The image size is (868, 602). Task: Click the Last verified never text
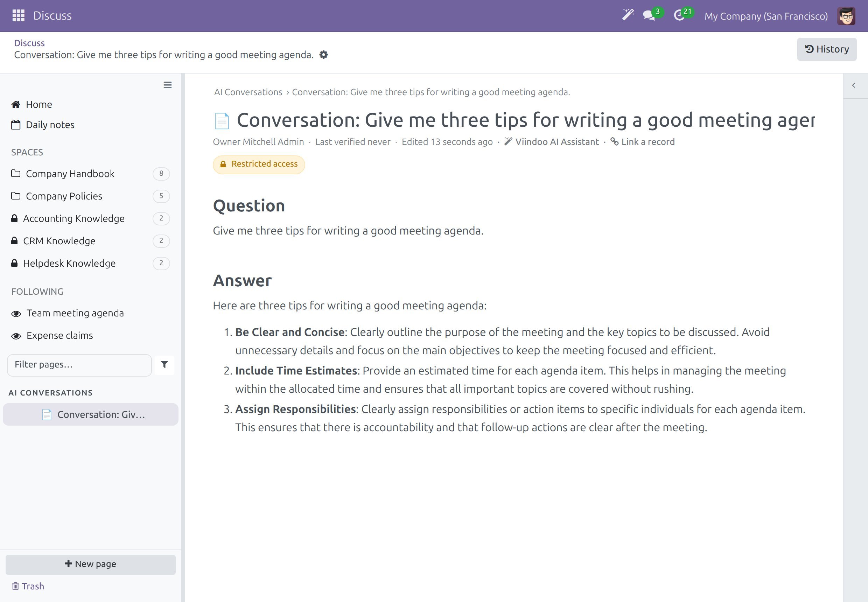tap(353, 142)
